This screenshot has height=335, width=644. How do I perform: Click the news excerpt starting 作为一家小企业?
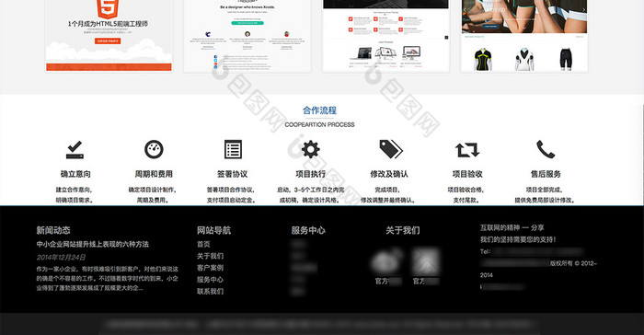108,279
